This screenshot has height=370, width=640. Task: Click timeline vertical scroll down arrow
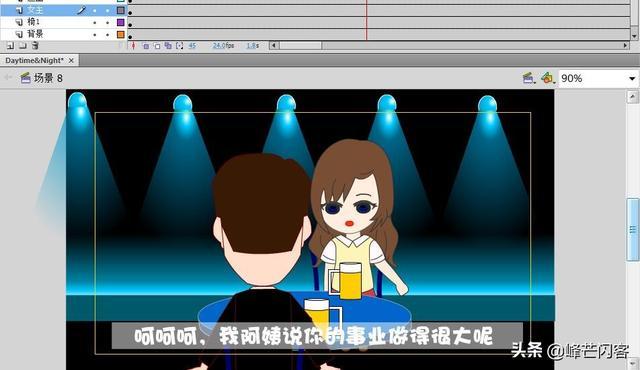(634, 36)
